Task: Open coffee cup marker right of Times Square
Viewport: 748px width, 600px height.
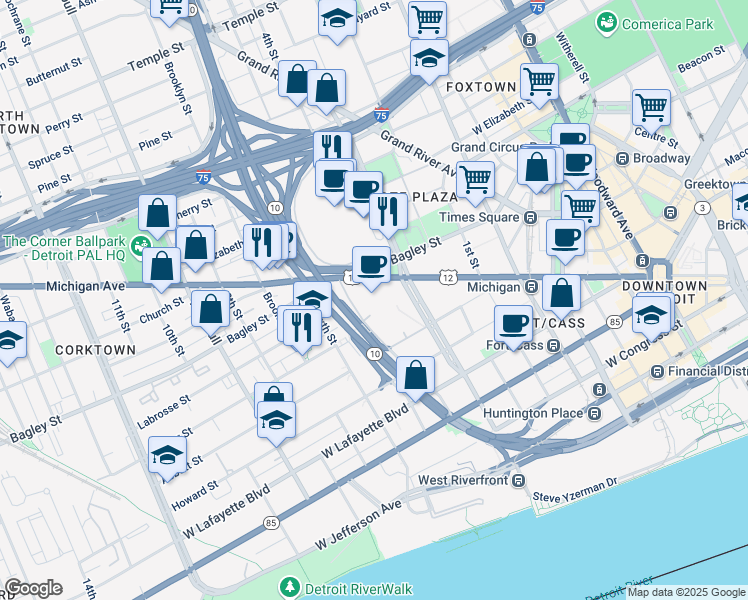Action: (x=565, y=237)
